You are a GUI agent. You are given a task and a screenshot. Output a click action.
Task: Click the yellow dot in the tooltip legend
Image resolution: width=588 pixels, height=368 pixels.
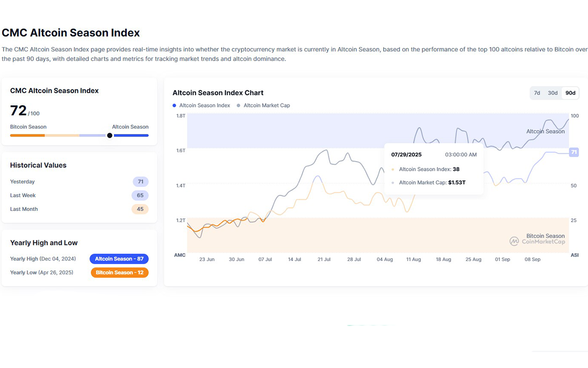tap(393, 169)
